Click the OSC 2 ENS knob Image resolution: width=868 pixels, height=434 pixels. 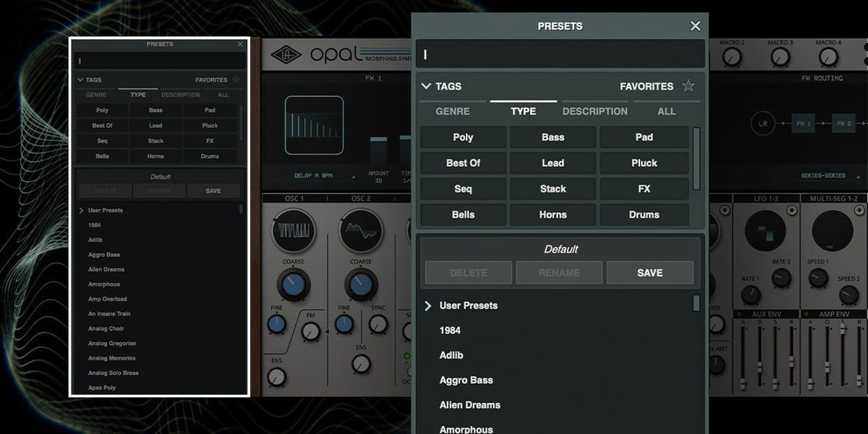click(x=360, y=363)
